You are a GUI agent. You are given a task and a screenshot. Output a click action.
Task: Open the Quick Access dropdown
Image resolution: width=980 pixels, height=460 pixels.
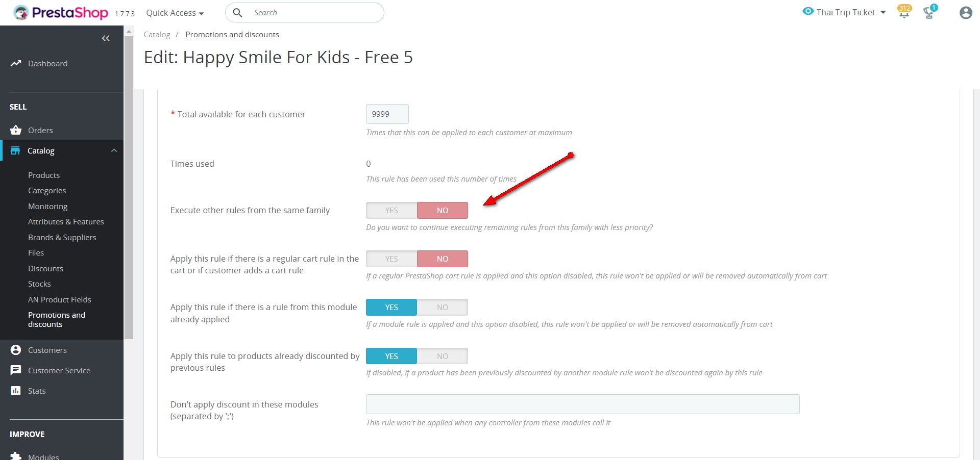click(175, 13)
